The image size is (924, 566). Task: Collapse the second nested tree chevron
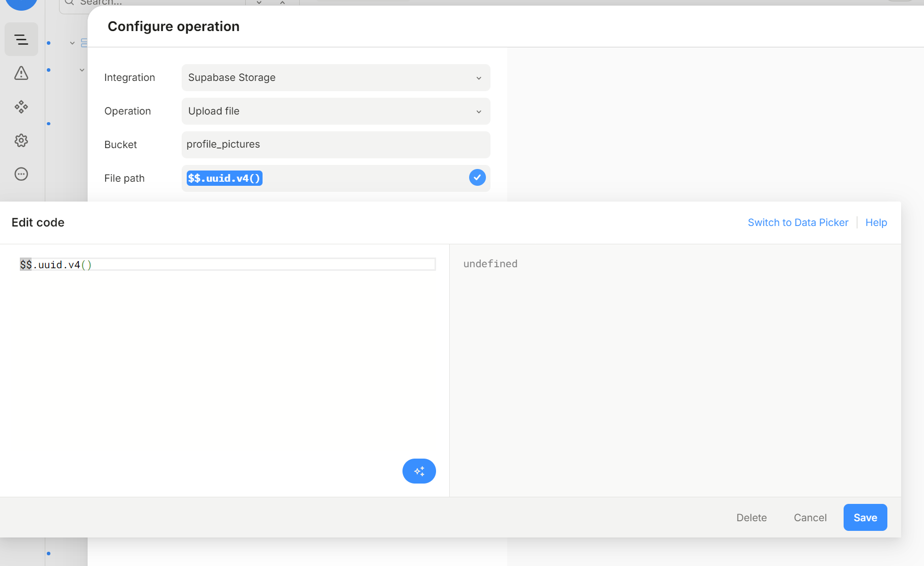[x=82, y=70]
